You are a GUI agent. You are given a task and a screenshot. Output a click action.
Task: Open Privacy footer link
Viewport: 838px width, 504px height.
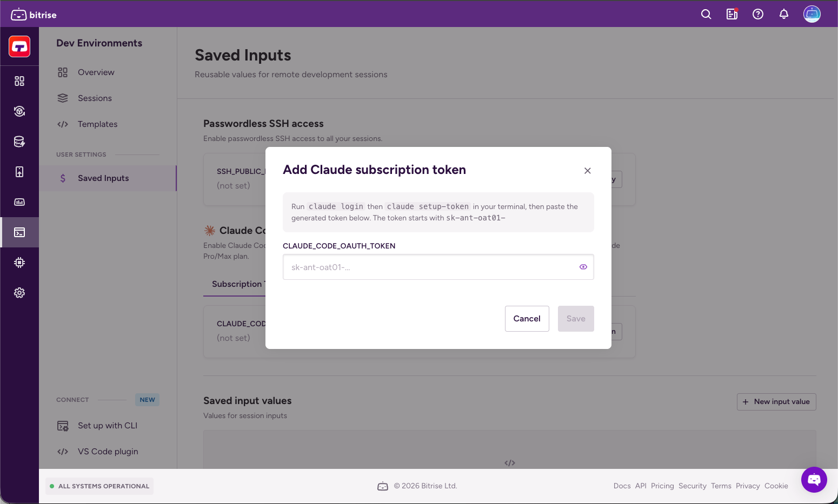click(x=748, y=486)
